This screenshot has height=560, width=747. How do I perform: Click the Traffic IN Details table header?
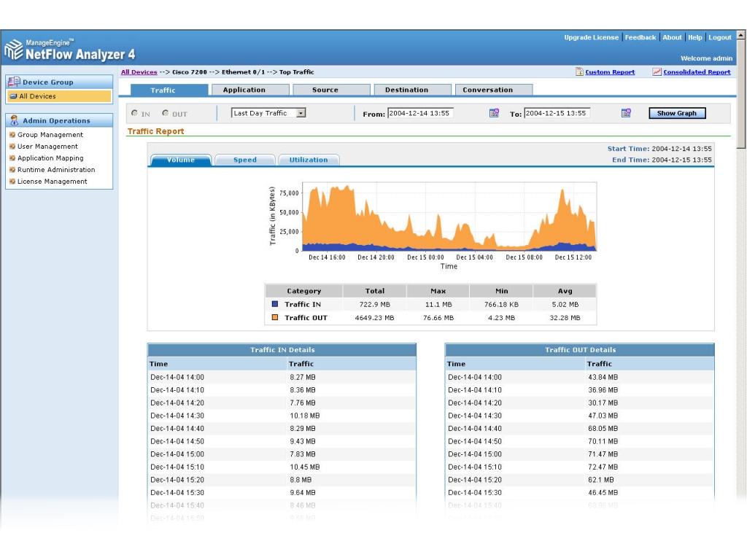click(x=282, y=350)
